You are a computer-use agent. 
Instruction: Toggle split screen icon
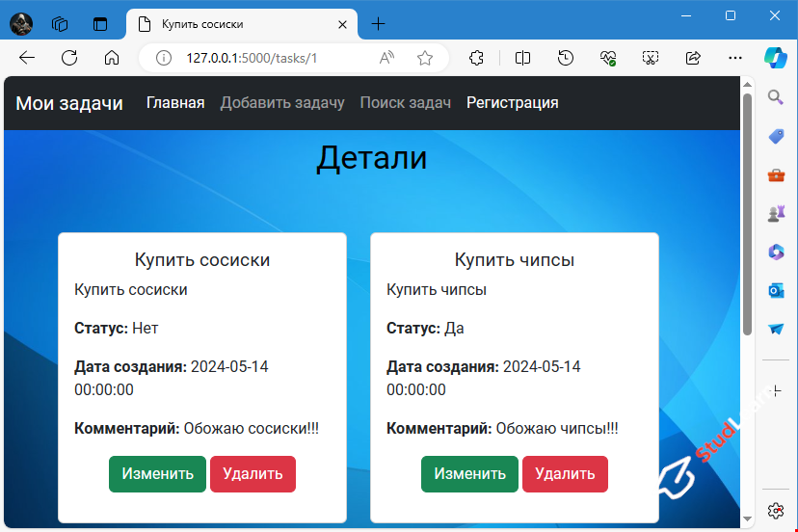522,58
